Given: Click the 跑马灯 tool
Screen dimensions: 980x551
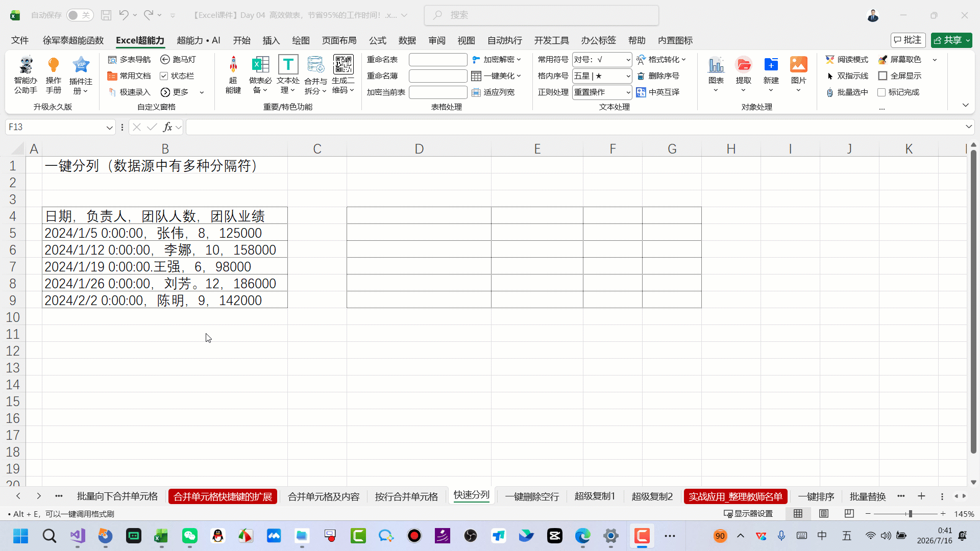Looking at the screenshot, I should click(x=178, y=60).
